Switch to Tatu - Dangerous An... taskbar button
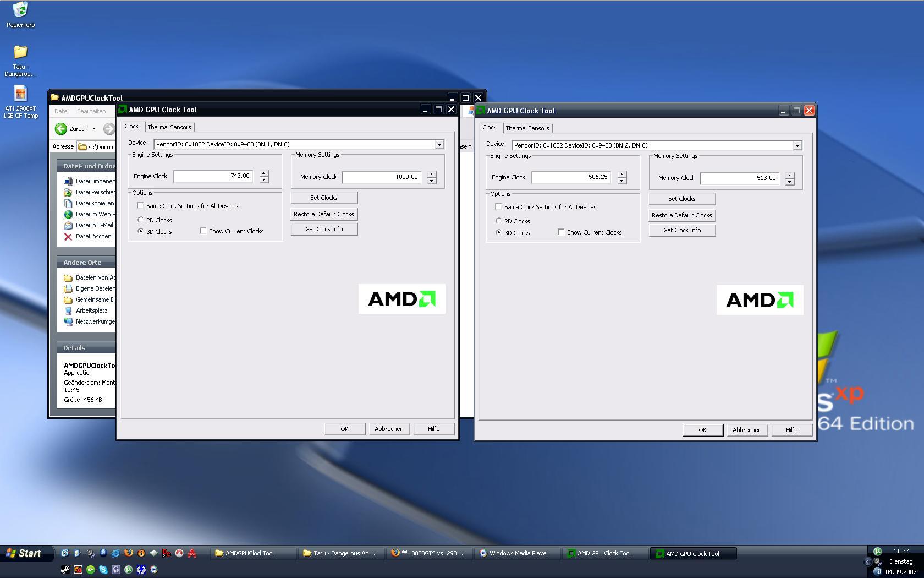The width and height of the screenshot is (924, 578). (x=342, y=554)
